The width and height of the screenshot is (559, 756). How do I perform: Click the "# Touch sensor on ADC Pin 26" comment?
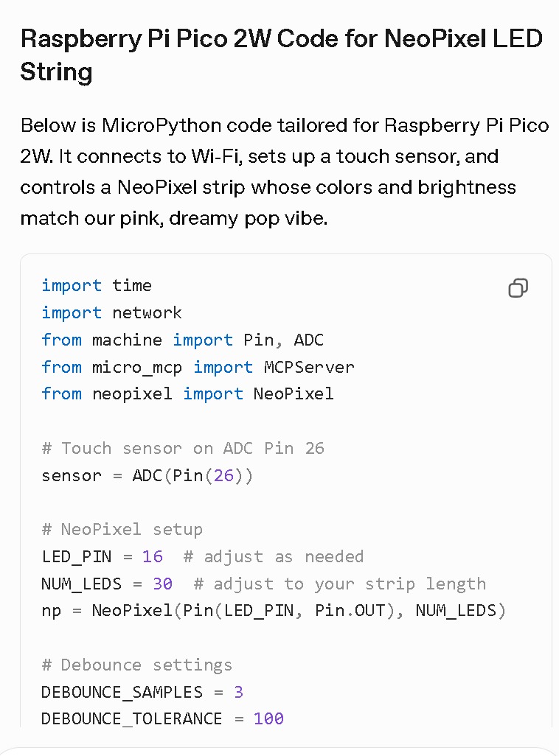point(183,449)
